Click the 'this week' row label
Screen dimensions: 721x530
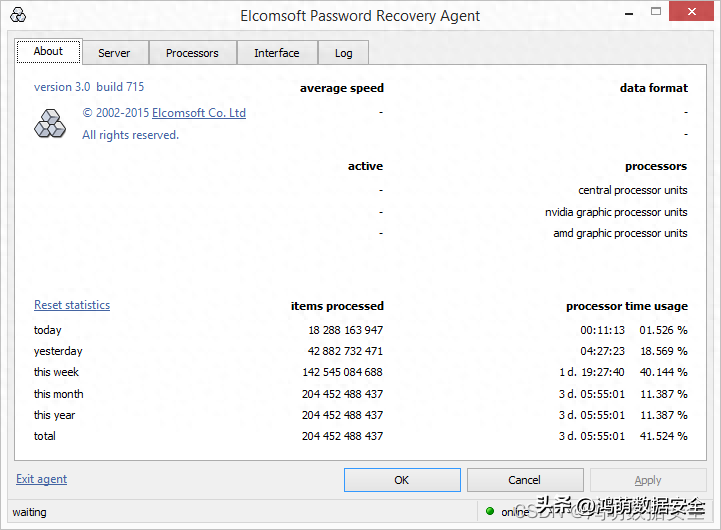tap(56, 372)
